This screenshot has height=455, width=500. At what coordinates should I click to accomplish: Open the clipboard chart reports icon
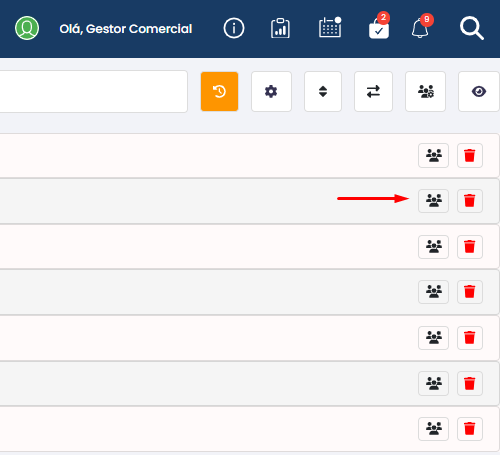[x=280, y=28]
